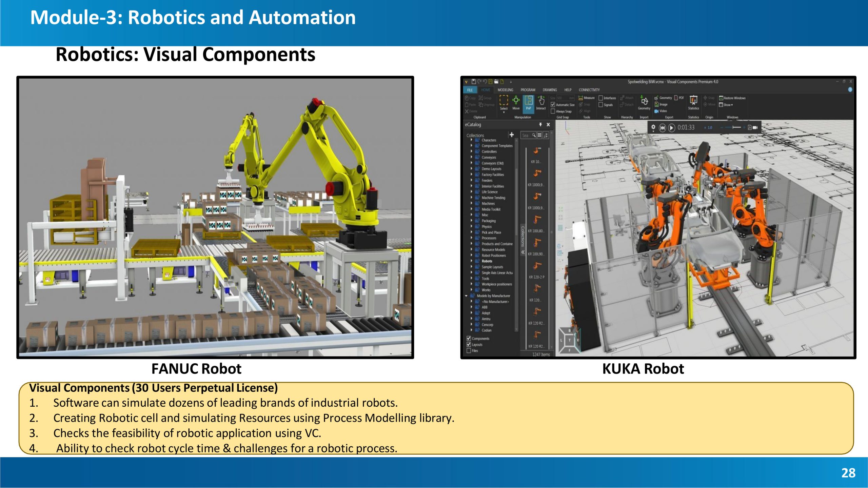This screenshot has width=868, height=488.
Task: Expand the Pick and Place collection
Action: click(471, 232)
